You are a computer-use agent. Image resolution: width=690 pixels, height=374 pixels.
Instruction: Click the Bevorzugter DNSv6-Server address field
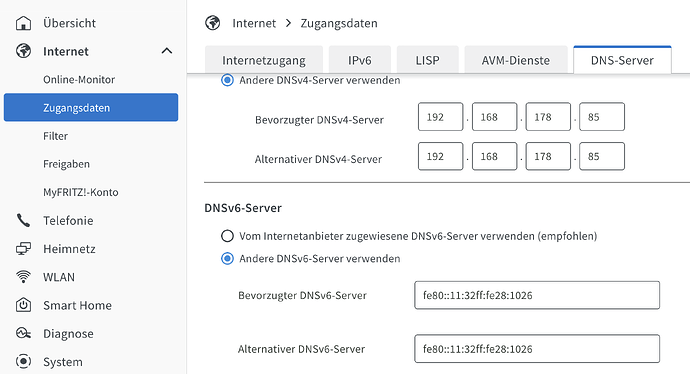(x=537, y=295)
